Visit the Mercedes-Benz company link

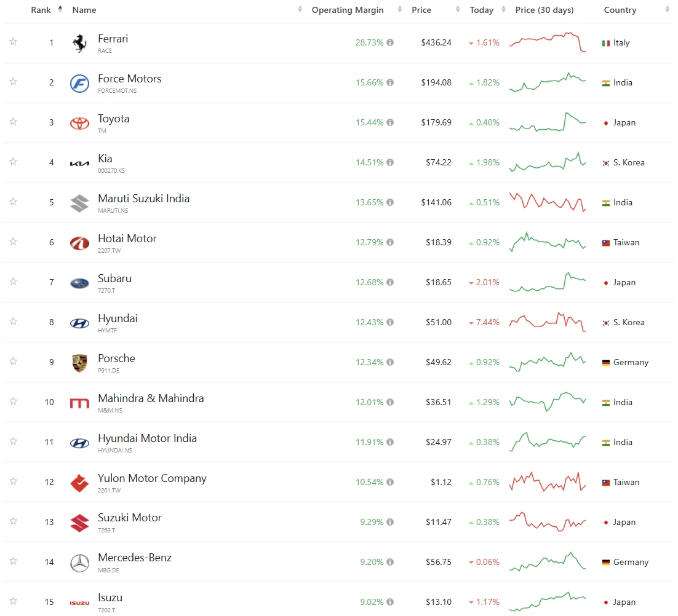click(x=135, y=558)
